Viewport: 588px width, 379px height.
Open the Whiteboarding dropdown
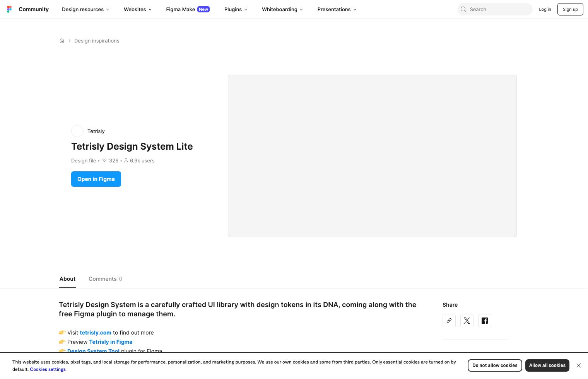pos(282,9)
